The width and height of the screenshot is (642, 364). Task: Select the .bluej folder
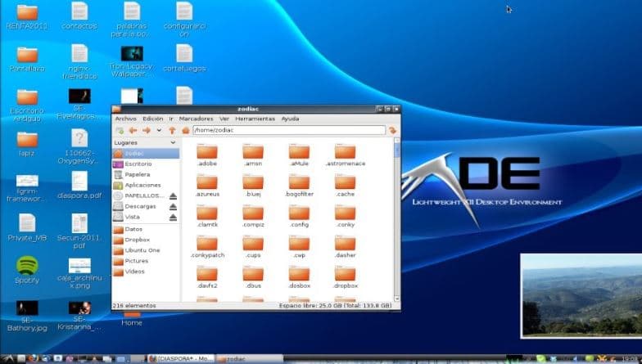(253, 186)
